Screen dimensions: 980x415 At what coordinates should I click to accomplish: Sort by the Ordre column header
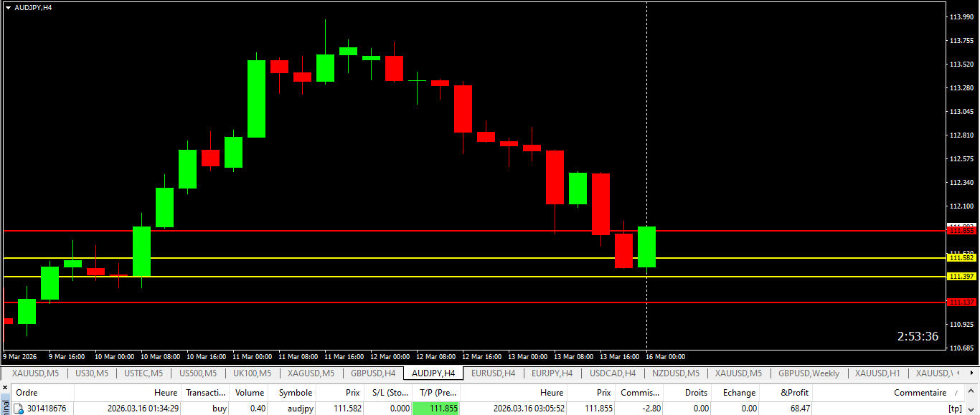click(42, 393)
